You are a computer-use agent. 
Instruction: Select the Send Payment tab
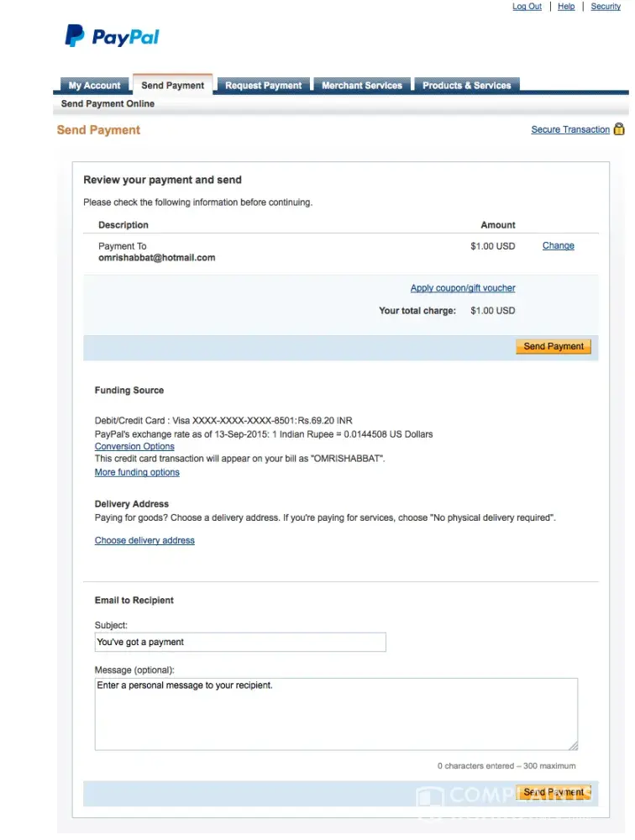172,86
